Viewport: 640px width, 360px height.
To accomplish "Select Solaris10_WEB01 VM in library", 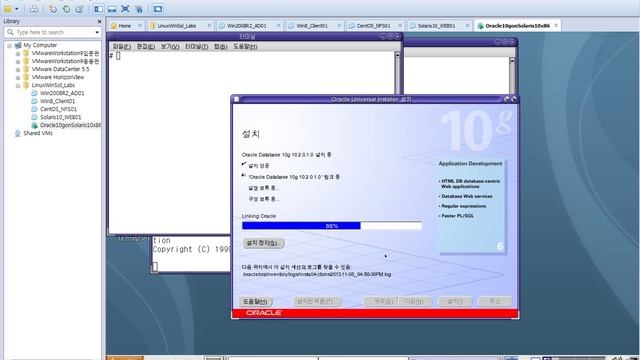I will coord(60,117).
